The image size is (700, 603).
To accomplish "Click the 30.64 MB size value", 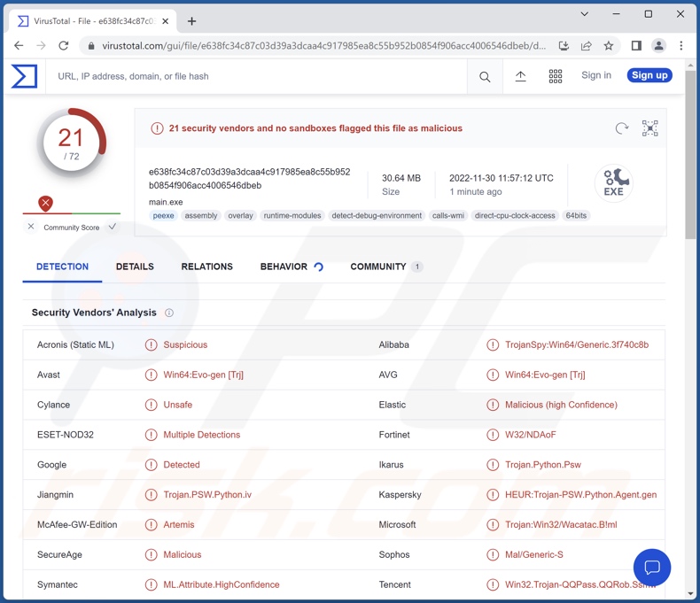I will (x=401, y=178).
